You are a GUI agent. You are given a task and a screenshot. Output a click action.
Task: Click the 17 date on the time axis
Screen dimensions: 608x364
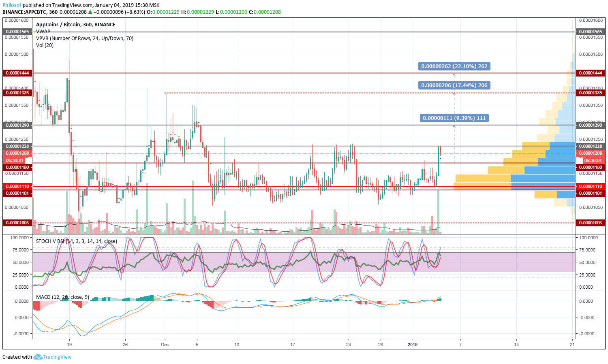(293, 345)
